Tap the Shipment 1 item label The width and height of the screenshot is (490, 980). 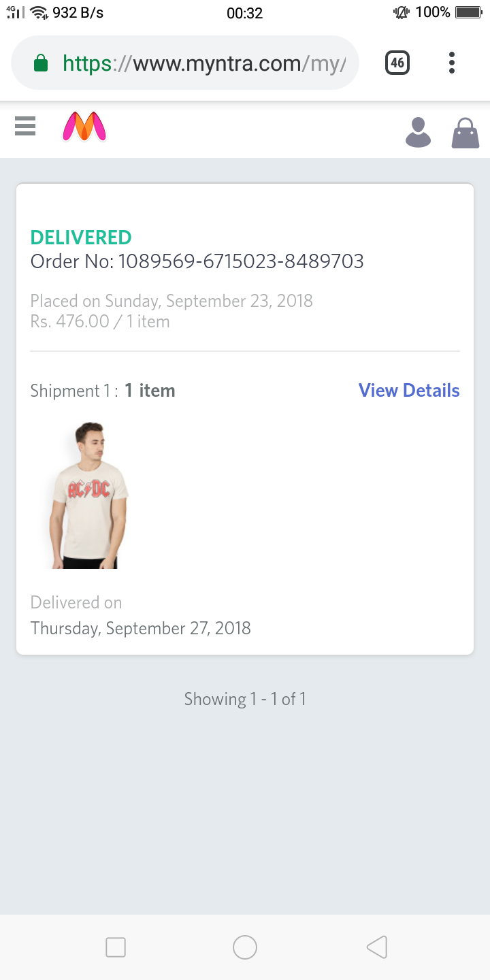point(103,391)
